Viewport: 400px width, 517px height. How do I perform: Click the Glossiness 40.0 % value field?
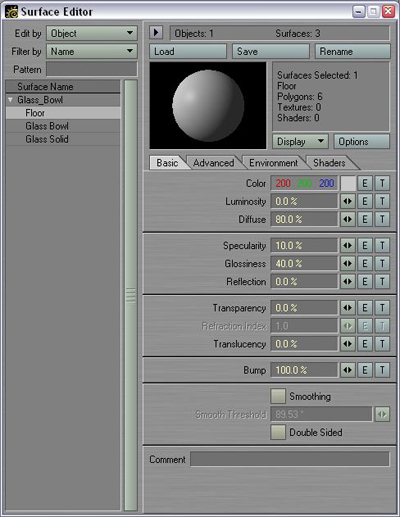[x=304, y=264]
